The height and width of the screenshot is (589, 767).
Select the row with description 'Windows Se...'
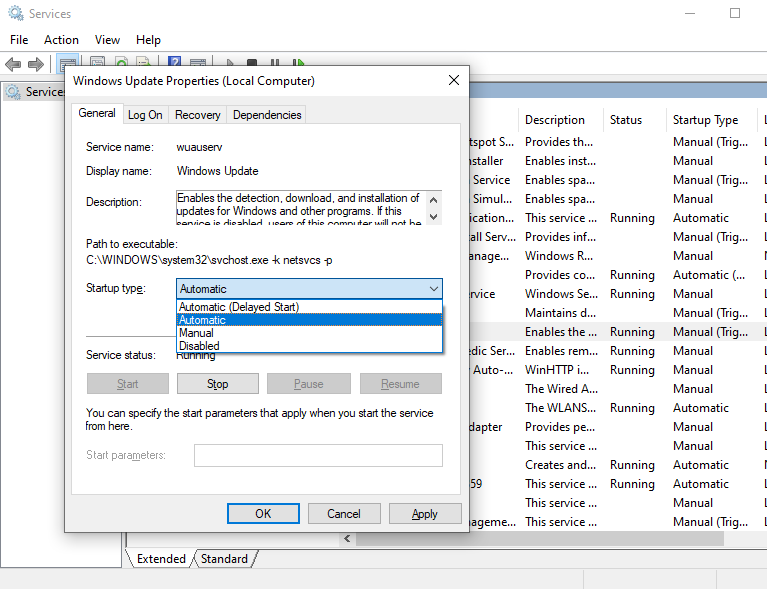tap(618, 294)
